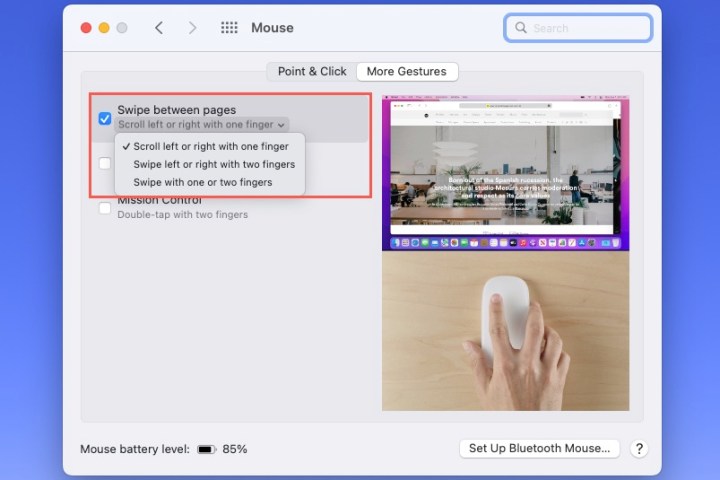720x480 pixels.
Task: Choose Scroll left or right with one finger
Action: pyautogui.click(x=210, y=147)
